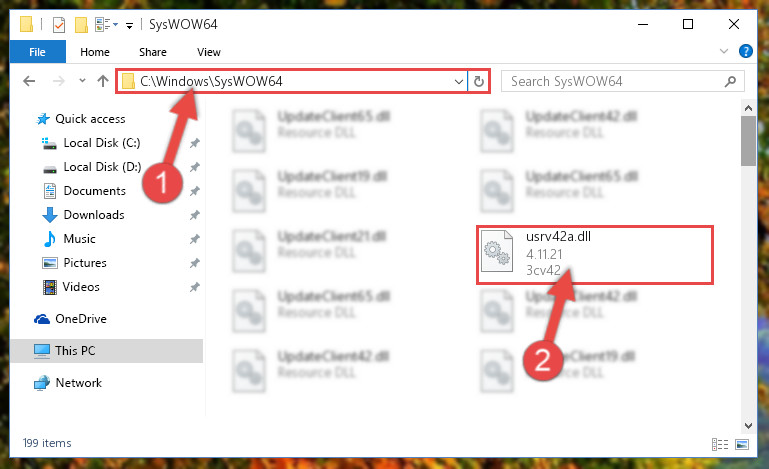Open the recent locations dropdown arrow
The width and height of the screenshot is (769, 469).
(x=82, y=81)
